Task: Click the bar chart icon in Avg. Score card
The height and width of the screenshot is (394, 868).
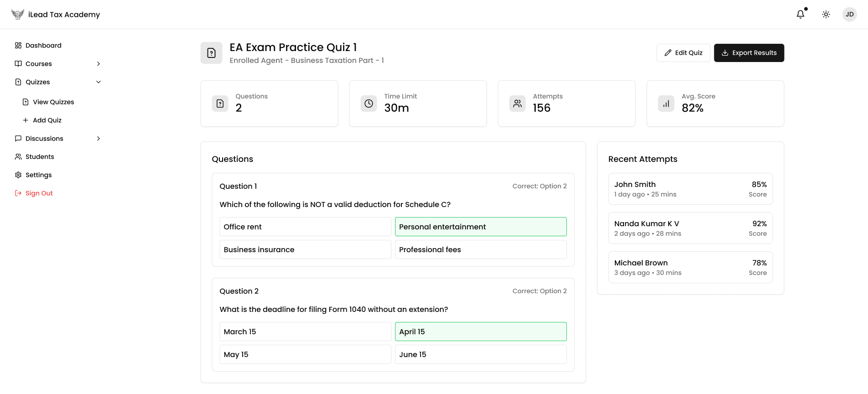Action: pos(666,104)
